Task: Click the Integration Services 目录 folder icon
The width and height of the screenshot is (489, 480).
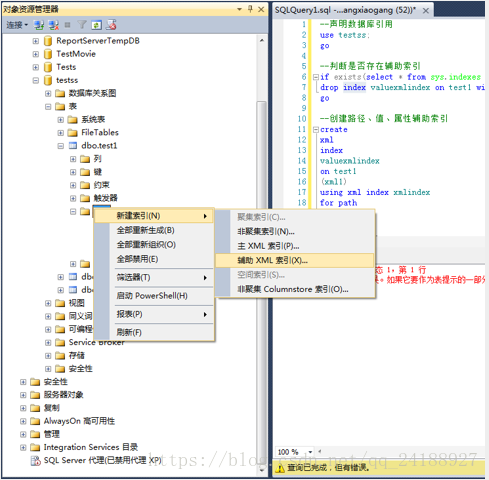Action: click(x=35, y=447)
